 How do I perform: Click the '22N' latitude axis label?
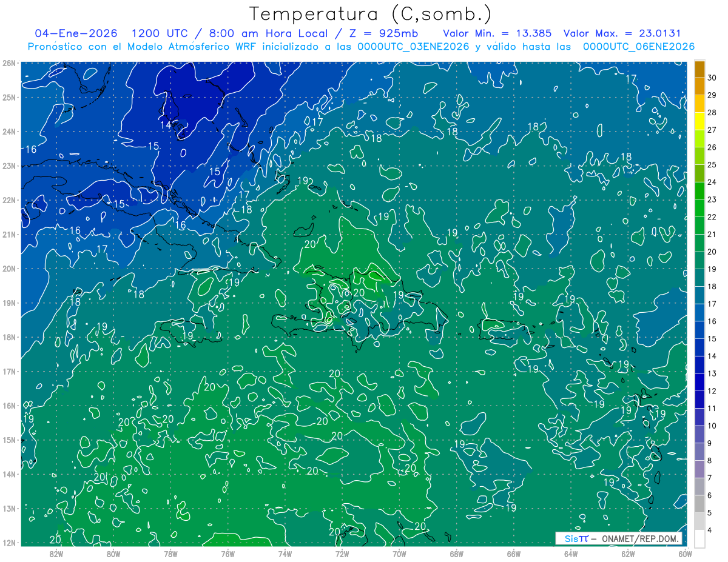[x=8, y=200]
